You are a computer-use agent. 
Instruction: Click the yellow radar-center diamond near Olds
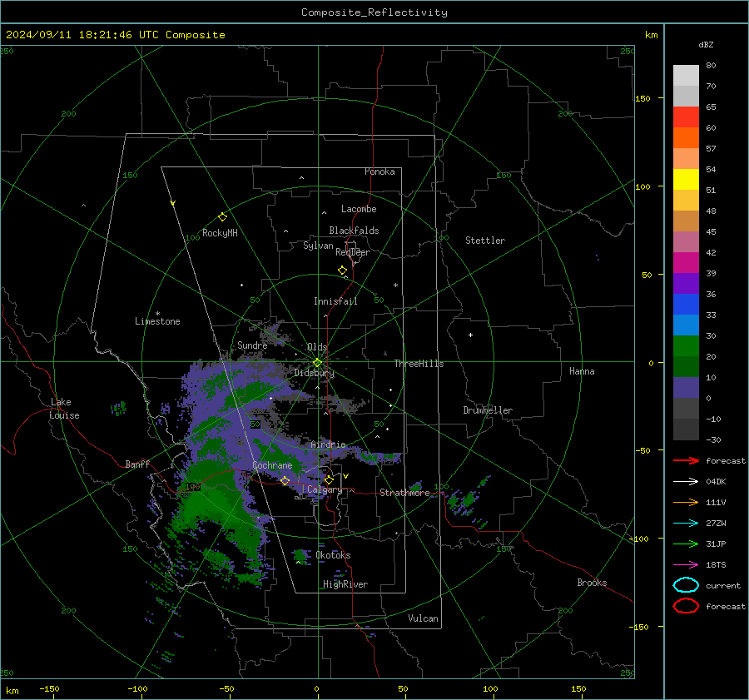pyautogui.click(x=317, y=363)
